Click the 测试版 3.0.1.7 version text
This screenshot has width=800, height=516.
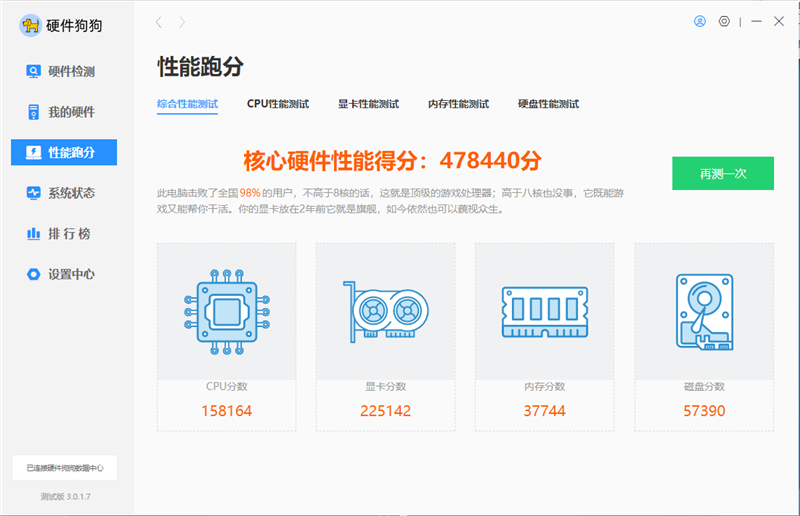coord(65,497)
